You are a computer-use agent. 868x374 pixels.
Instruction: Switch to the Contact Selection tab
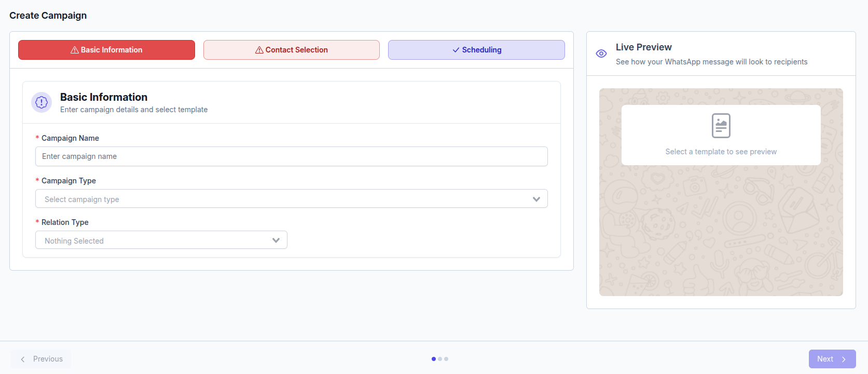292,50
